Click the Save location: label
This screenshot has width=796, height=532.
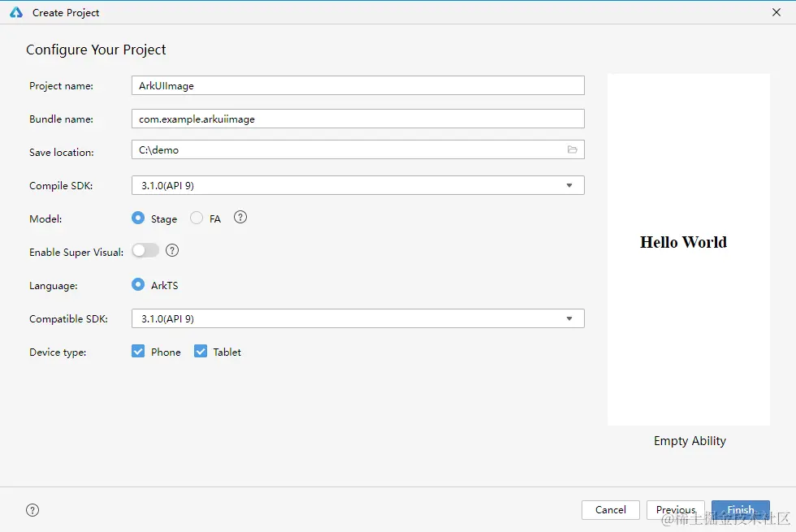[62, 153]
